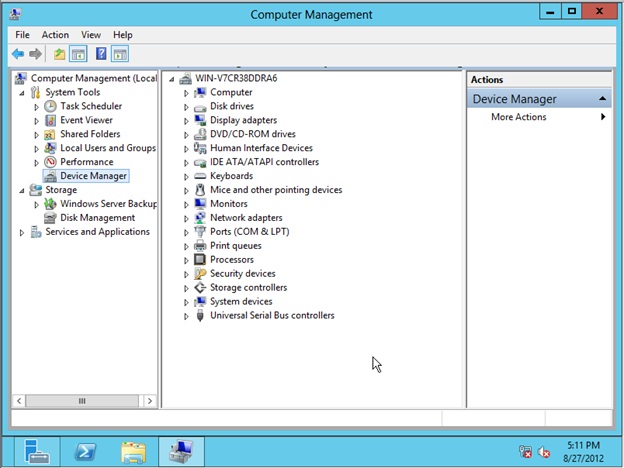Select the Disk Management label
The height and width of the screenshot is (468, 624).
[98, 218]
